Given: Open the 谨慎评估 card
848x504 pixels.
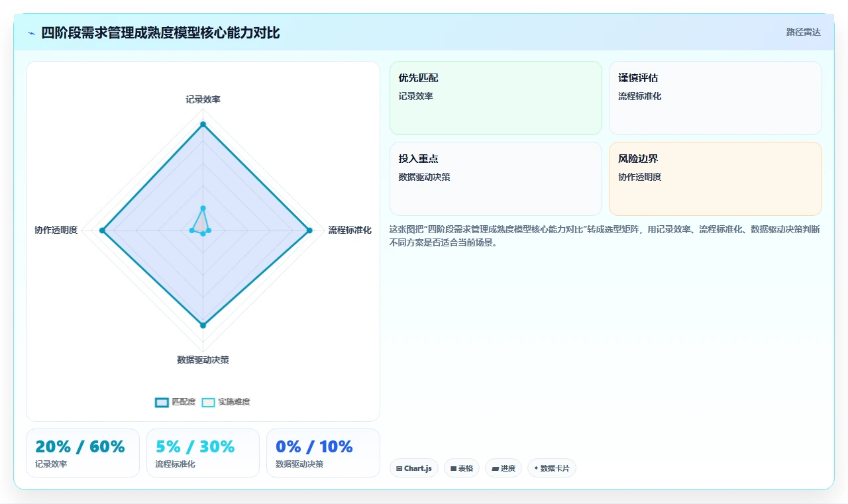Looking at the screenshot, I should point(715,98).
